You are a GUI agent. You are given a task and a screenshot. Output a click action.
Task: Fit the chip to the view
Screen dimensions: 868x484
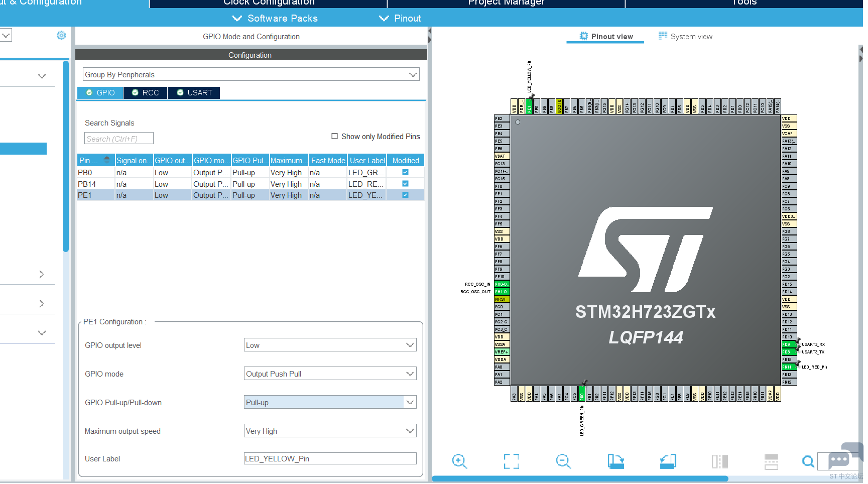click(x=512, y=461)
